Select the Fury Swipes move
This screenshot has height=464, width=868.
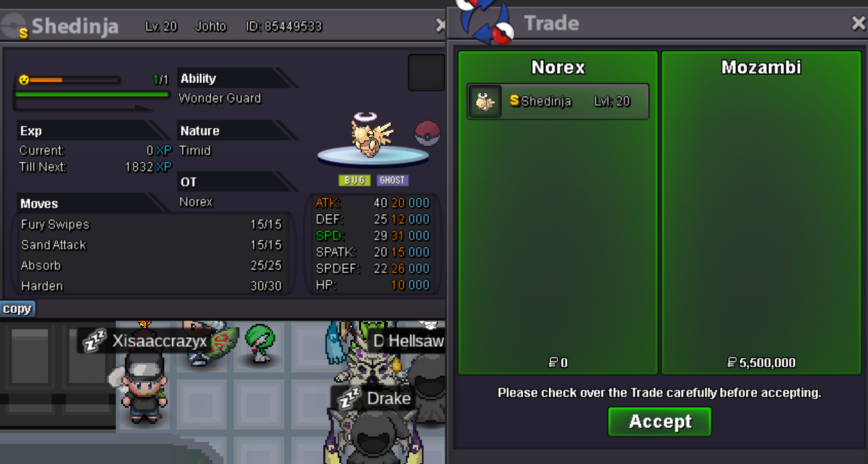[151, 225]
